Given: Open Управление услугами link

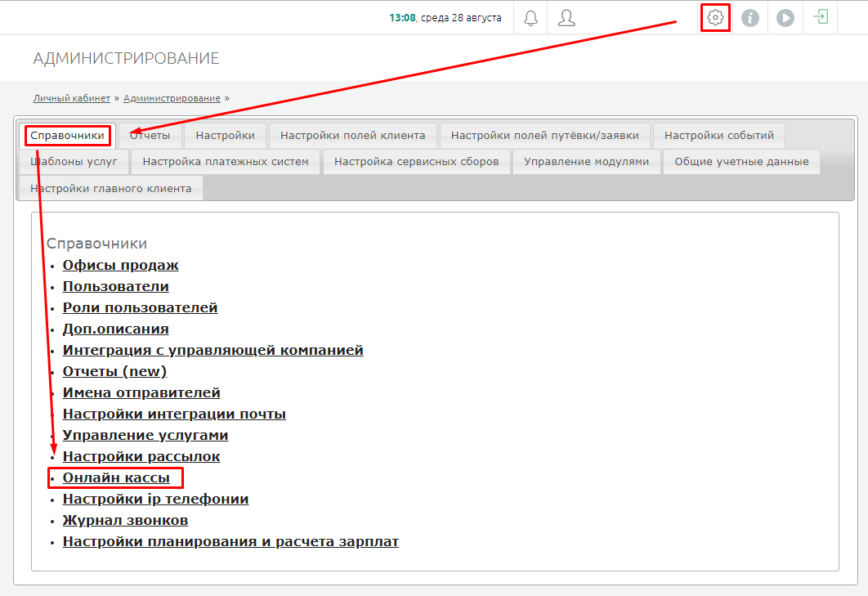Looking at the screenshot, I should pyautogui.click(x=145, y=436).
